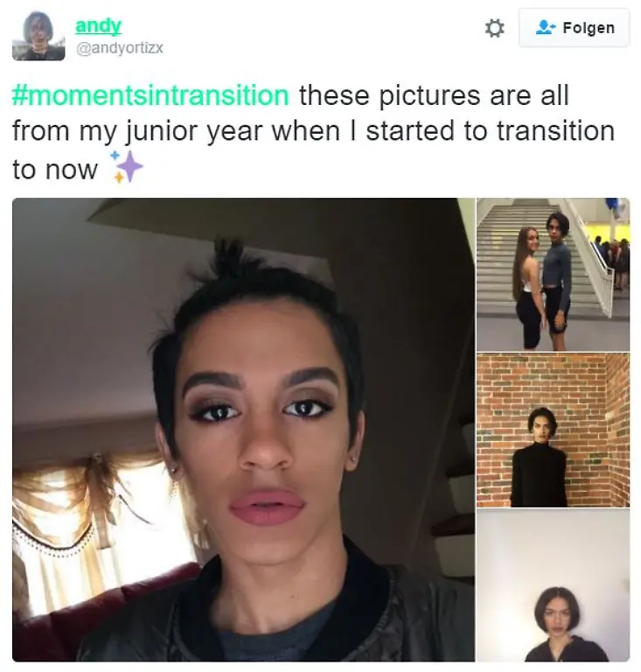Click the word transition in tweet text

pos(556,131)
